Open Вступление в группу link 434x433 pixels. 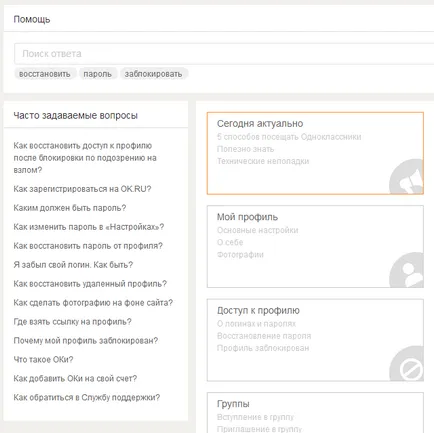pos(255,417)
